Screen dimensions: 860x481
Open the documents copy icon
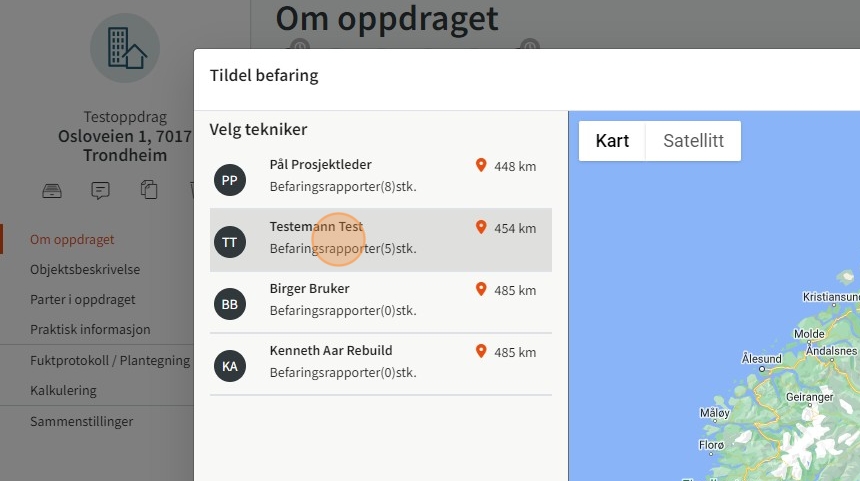[x=149, y=190]
